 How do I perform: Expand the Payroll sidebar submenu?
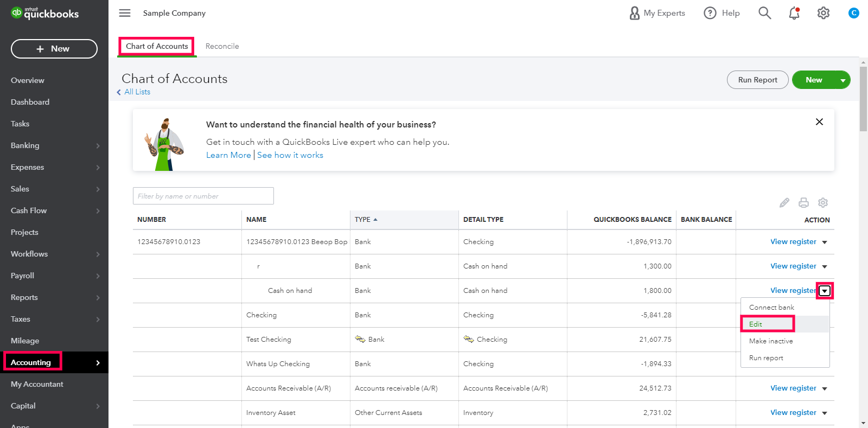click(98, 276)
